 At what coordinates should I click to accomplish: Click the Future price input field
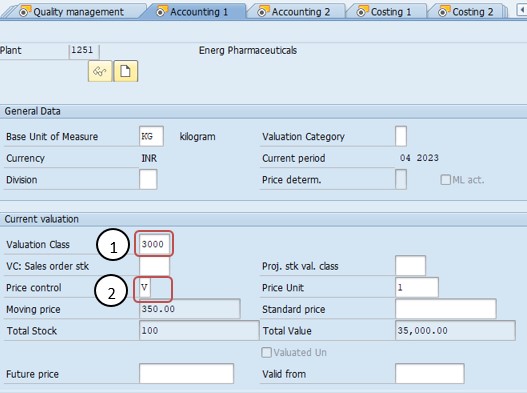click(x=187, y=374)
